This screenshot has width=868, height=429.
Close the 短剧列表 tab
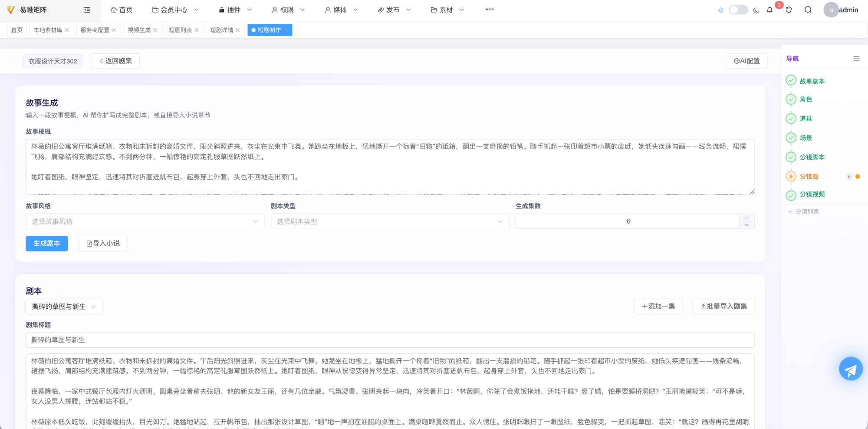(x=197, y=30)
